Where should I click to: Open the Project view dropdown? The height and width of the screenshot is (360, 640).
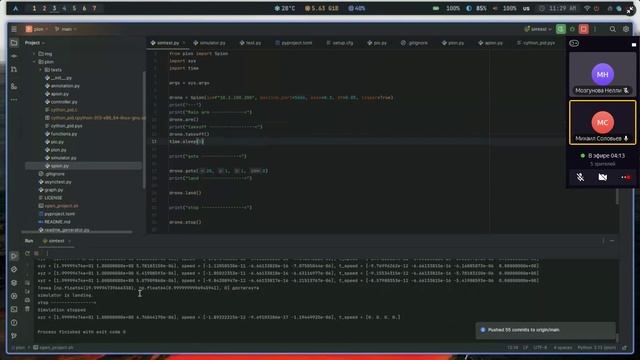(35, 43)
